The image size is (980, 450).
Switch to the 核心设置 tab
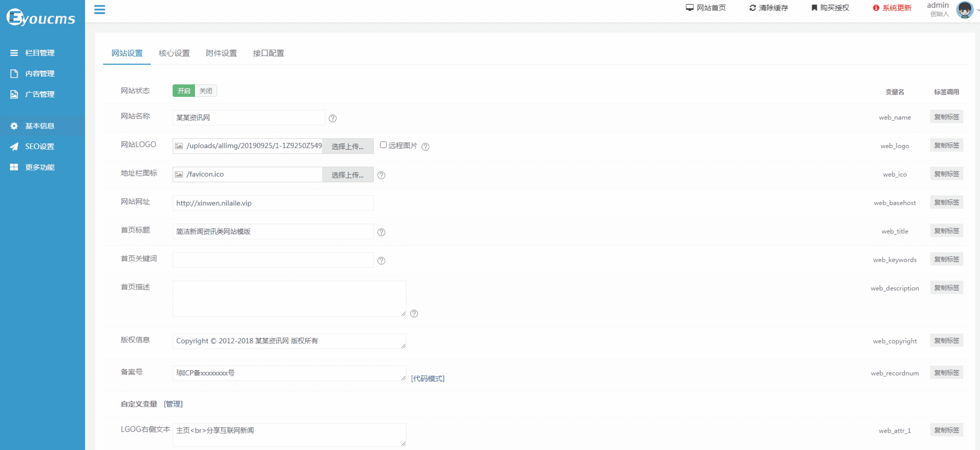174,53
